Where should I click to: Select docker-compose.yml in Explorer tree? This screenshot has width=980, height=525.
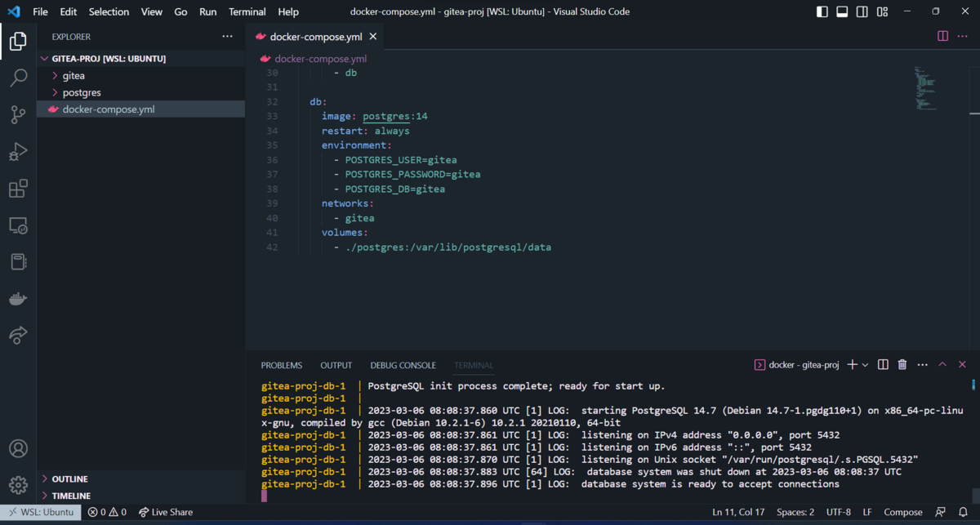(140, 109)
